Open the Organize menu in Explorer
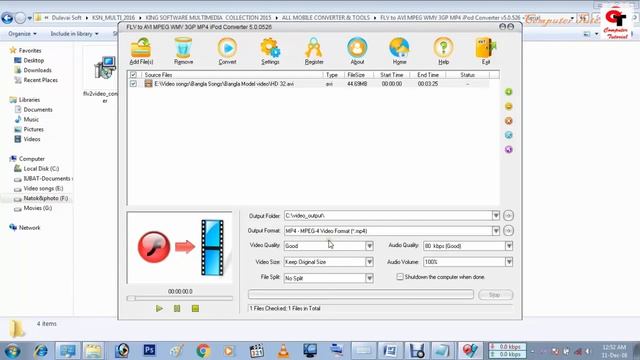The height and width of the screenshot is (360, 640). tap(22, 34)
